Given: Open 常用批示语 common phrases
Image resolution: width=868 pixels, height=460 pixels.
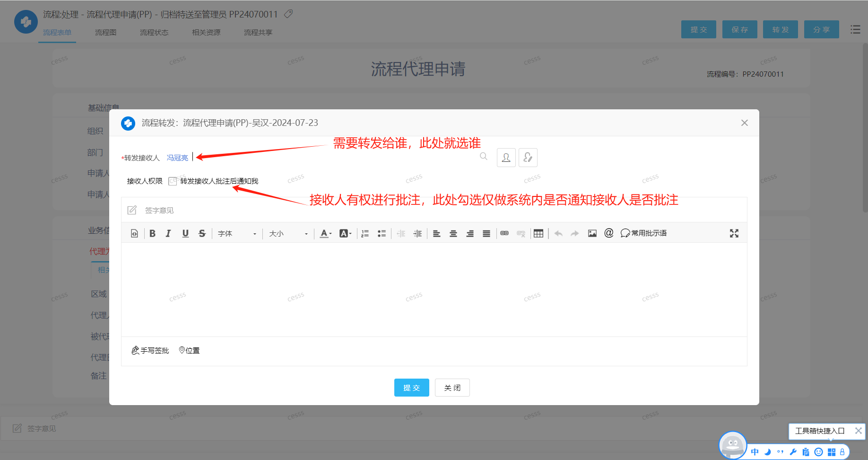Looking at the screenshot, I should [643, 233].
